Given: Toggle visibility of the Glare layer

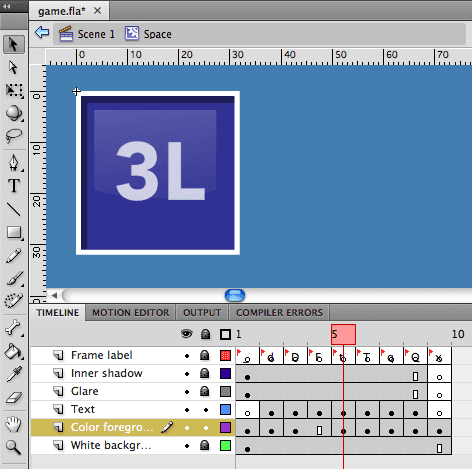Looking at the screenshot, I should coord(187,392).
